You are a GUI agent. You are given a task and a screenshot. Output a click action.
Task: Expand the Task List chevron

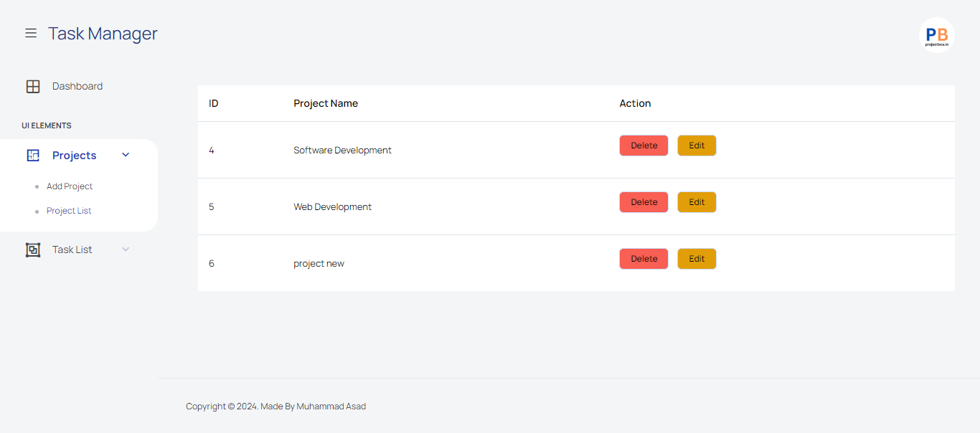126,249
